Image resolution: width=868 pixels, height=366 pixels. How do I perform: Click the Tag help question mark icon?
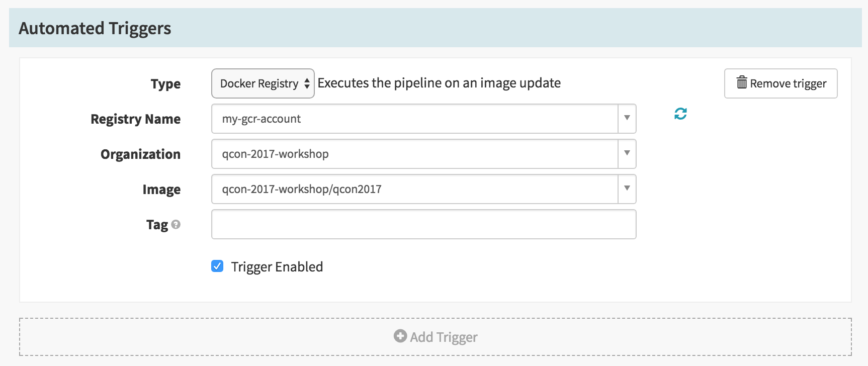point(176,225)
